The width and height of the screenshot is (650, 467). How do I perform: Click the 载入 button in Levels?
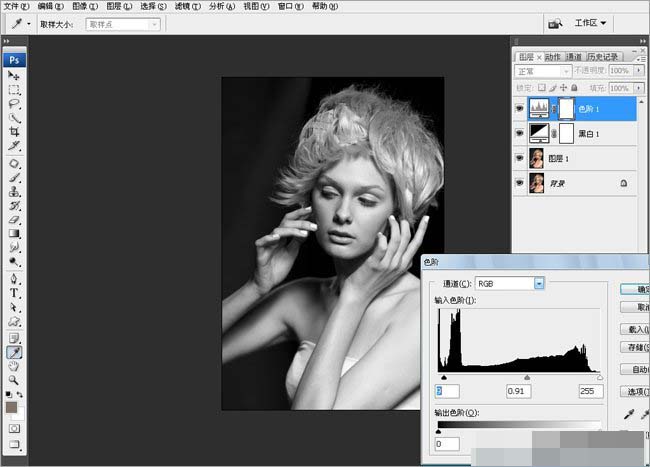coord(636,328)
